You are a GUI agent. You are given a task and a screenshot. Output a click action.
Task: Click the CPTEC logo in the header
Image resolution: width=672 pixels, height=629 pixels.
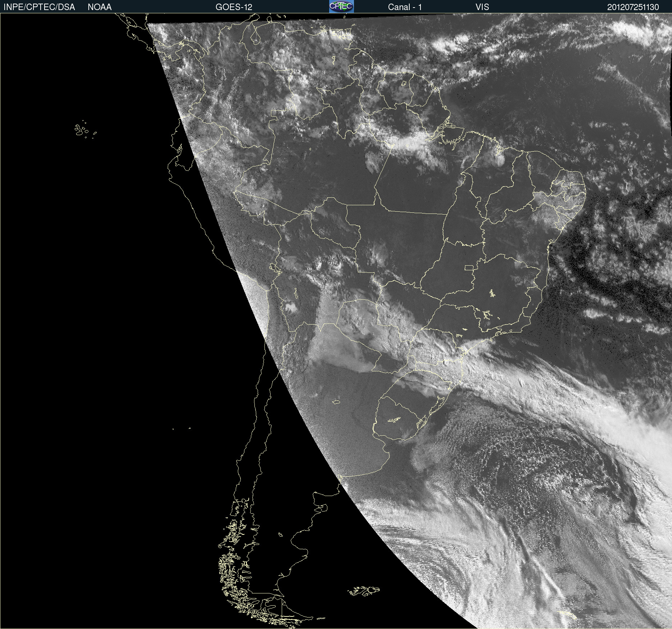(x=341, y=6)
